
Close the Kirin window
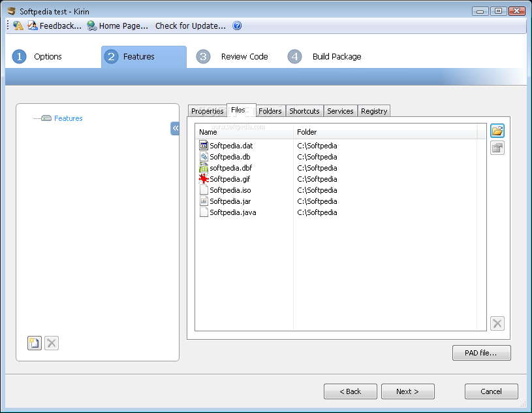pyautogui.click(x=517, y=11)
